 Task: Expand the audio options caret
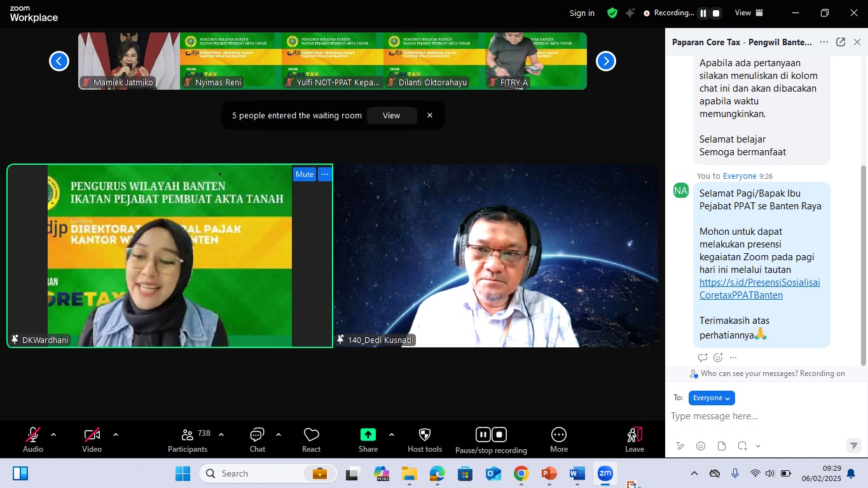(x=53, y=435)
